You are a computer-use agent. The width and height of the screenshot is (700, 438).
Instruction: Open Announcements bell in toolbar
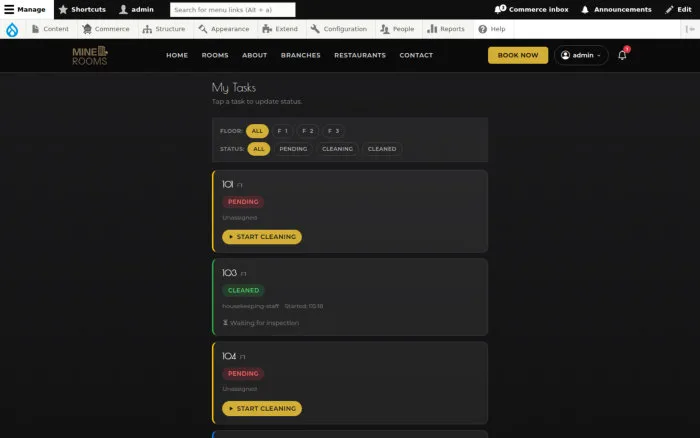(616, 9)
